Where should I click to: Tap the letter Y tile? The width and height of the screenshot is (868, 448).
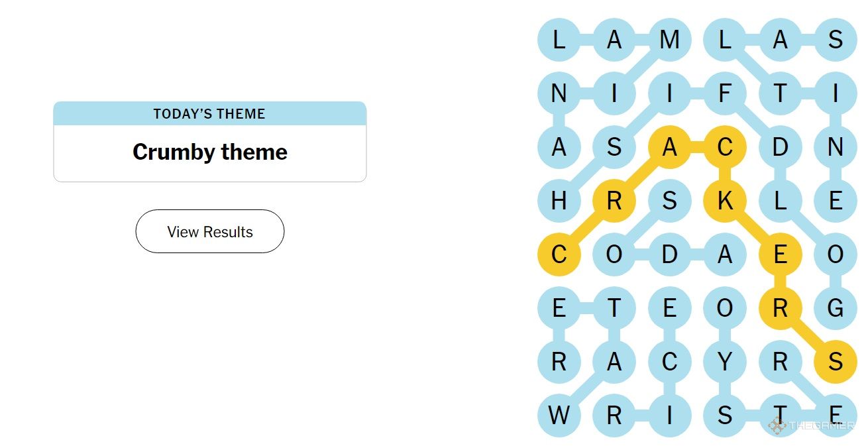coord(725,361)
